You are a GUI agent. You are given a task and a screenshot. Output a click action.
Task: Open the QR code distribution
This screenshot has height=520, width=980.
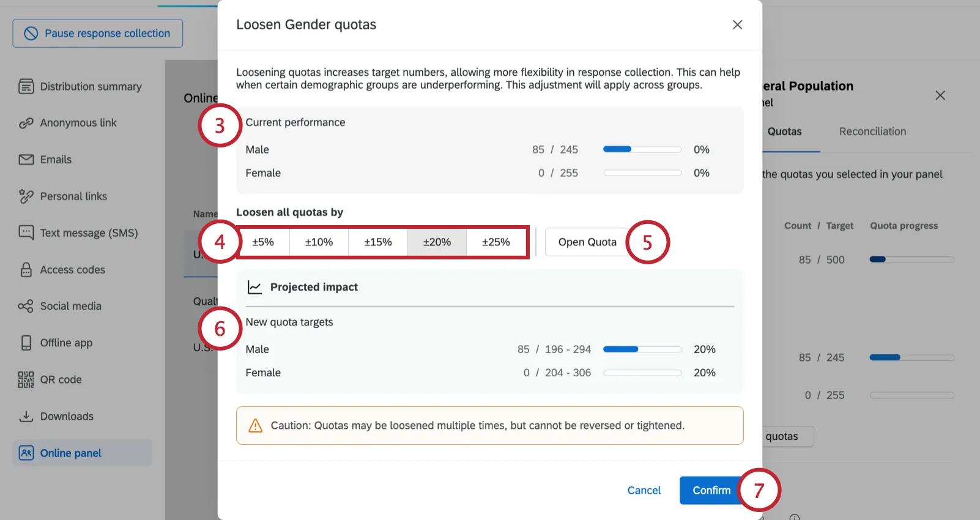coord(61,379)
